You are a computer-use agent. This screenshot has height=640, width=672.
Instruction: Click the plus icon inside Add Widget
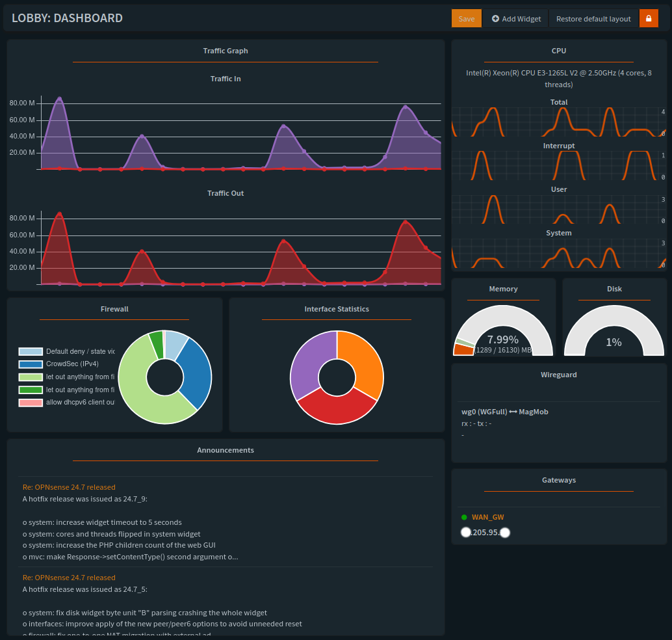click(x=495, y=18)
